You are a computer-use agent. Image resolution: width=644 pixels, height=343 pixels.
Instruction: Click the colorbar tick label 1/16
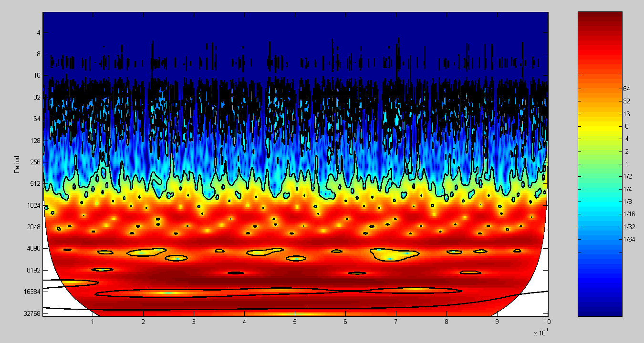629,214
